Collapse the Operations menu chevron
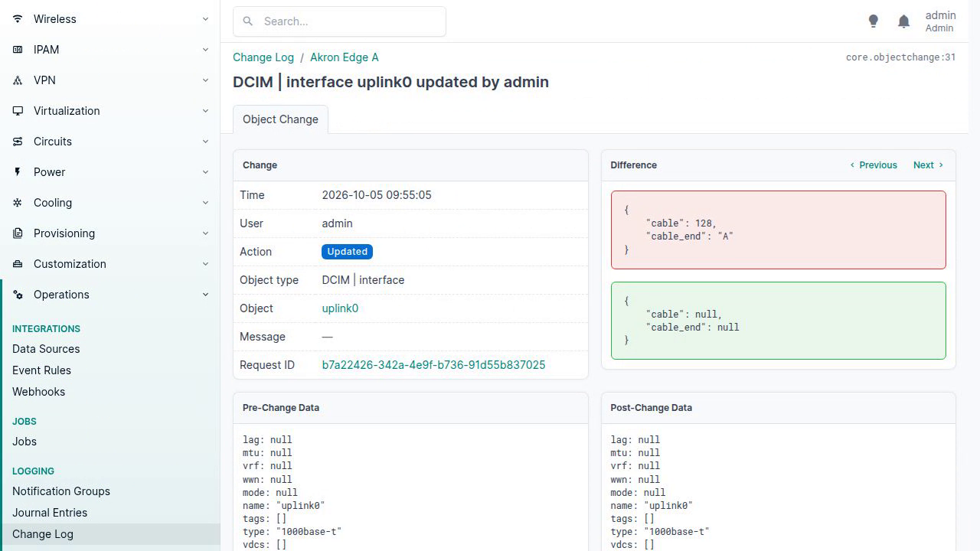 205,295
